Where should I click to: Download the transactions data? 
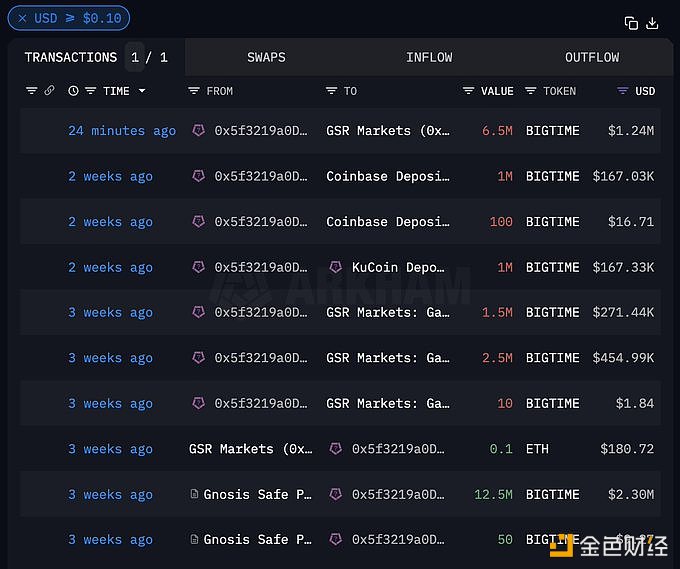pos(652,23)
